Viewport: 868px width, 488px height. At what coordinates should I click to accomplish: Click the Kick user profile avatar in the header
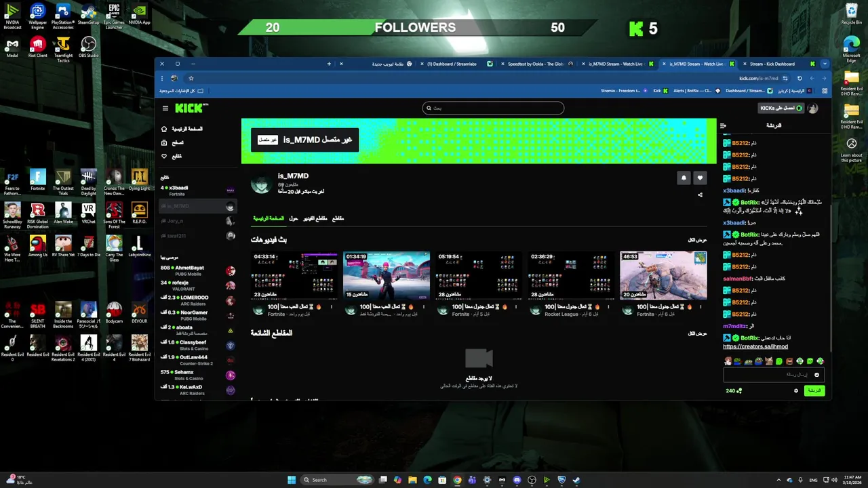click(813, 108)
